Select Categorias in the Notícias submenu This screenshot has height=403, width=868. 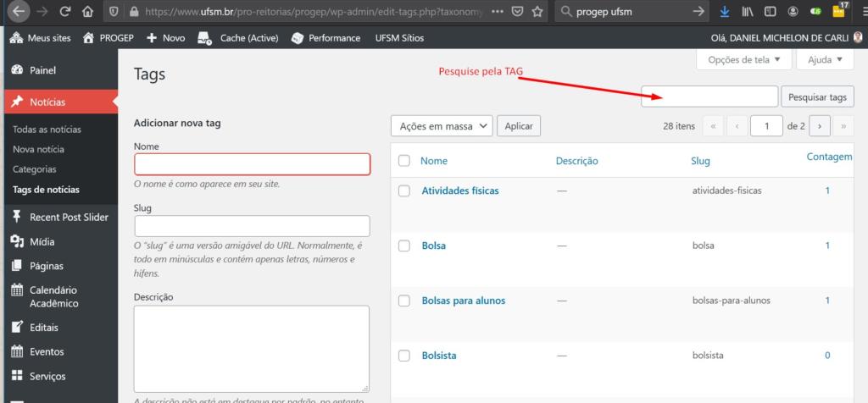[35, 169]
